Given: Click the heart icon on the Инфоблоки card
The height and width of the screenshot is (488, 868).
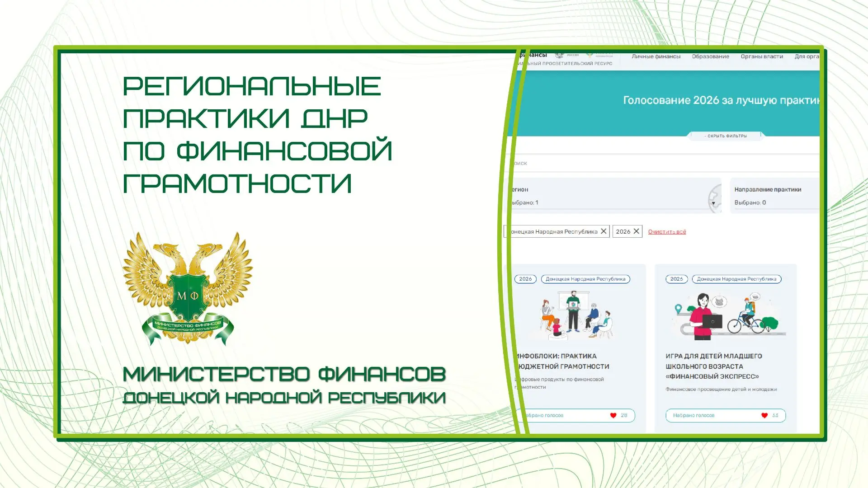Looking at the screenshot, I should 613,416.
